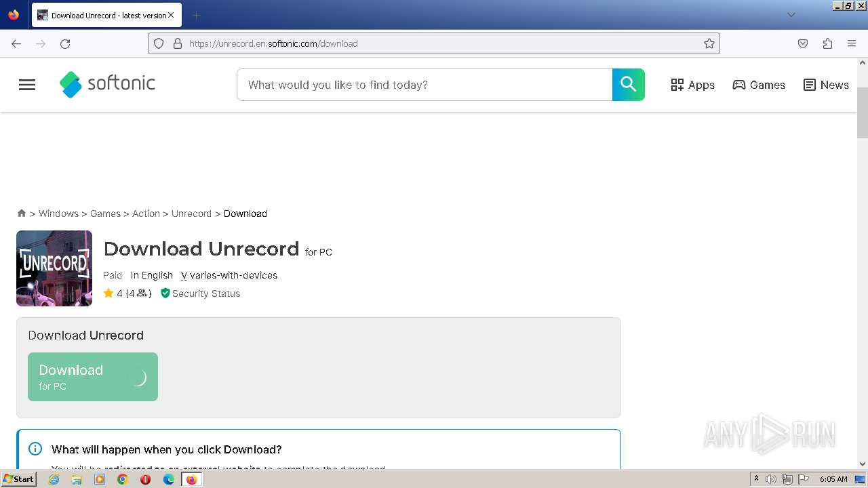Click 'In English' language label
This screenshot has width=868, height=488.
pos(152,275)
